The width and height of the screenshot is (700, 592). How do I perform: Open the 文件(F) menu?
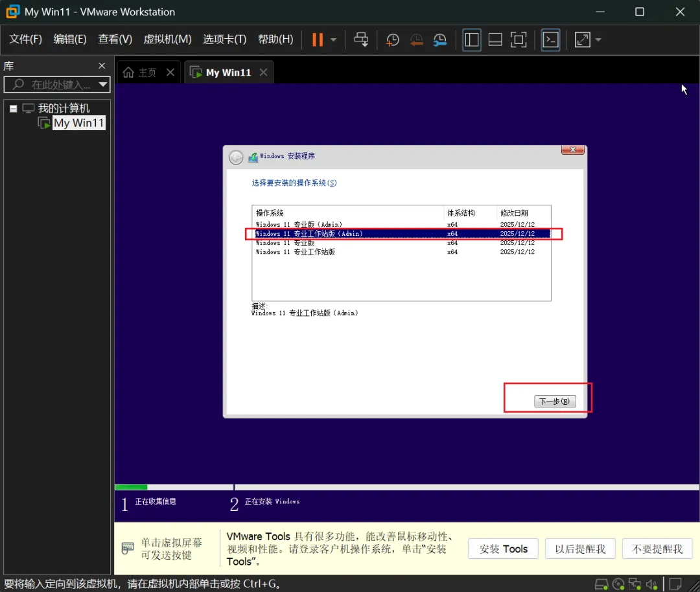click(25, 40)
